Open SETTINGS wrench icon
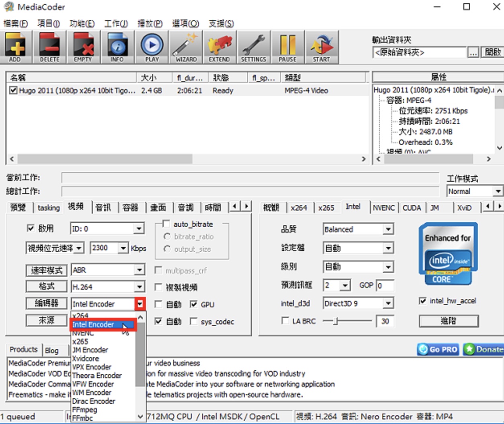 pyautogui.click(x=254, y=47)
